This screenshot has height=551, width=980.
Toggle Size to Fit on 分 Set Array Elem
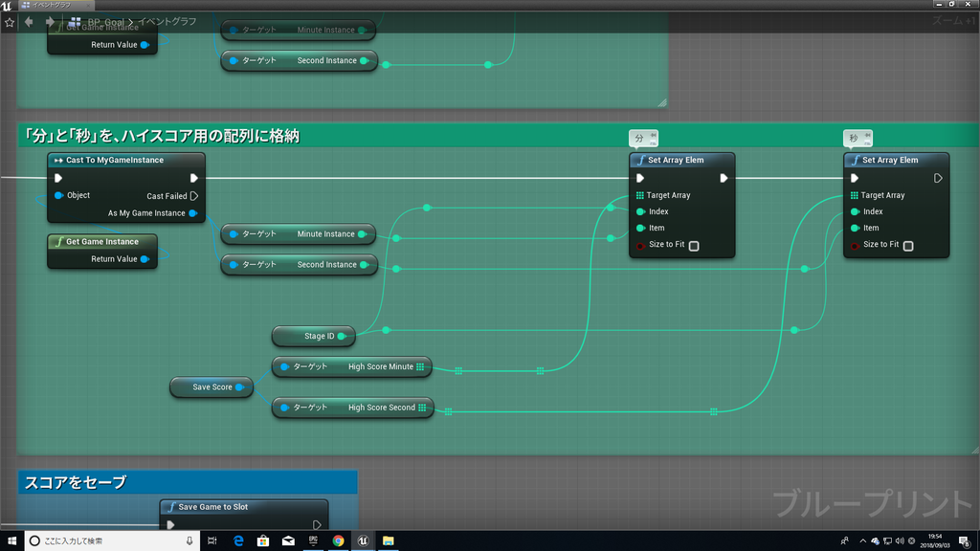point(694,246)
